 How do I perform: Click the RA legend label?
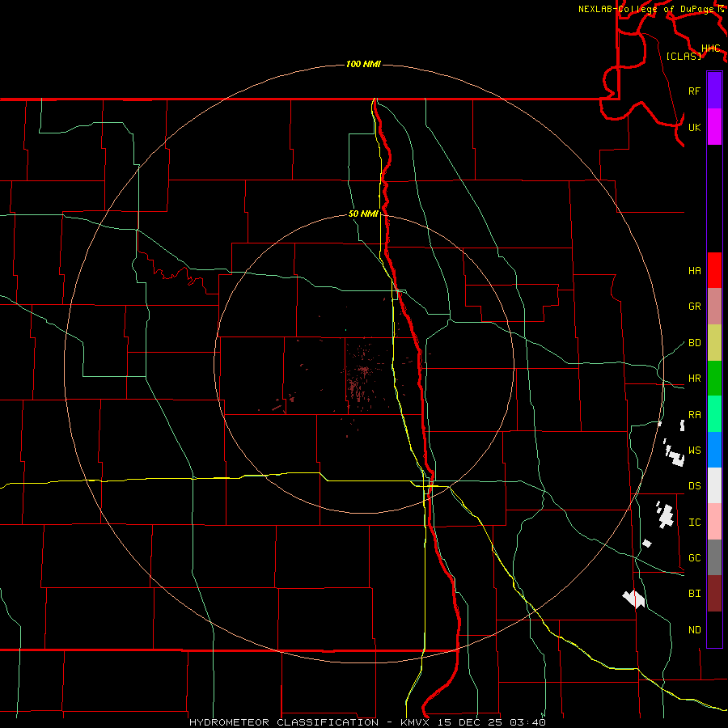click(x=695, y=415)
